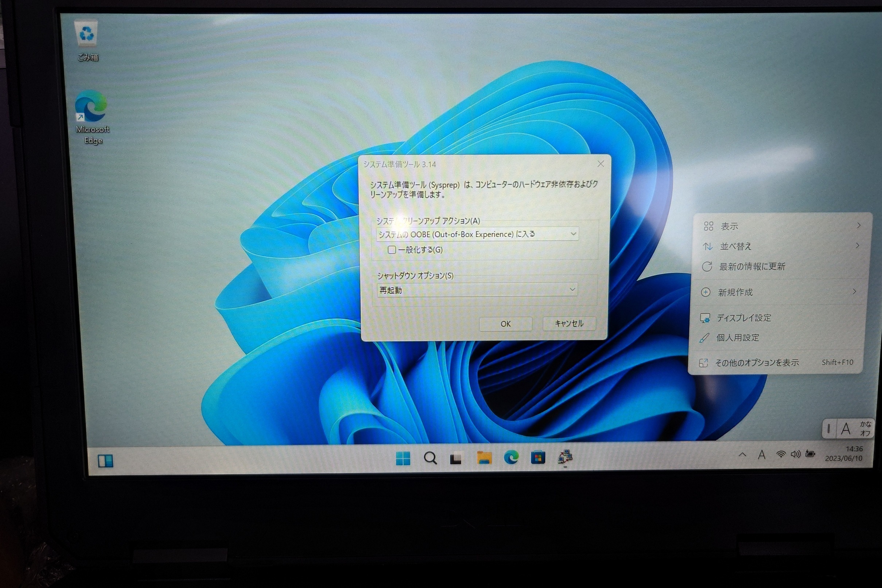Viewport: 882px width, 588px height.
Task: Open the 新規作成 submenu
Action: click(x=779, y=292)
